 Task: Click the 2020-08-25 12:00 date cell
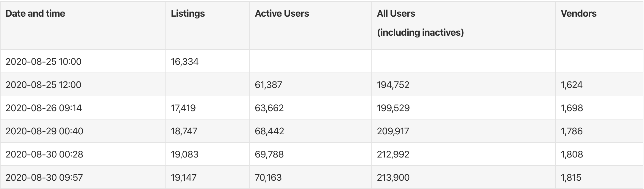43,85
